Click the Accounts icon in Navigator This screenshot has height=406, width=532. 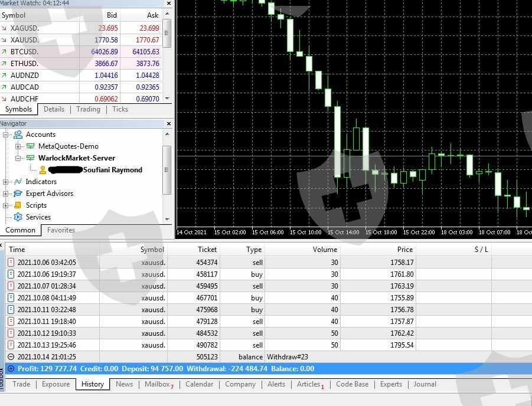point(18,135)
